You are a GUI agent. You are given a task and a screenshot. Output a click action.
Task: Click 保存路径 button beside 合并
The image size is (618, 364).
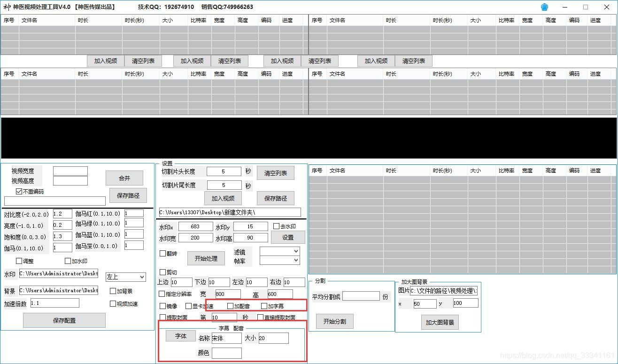[128, 195]
